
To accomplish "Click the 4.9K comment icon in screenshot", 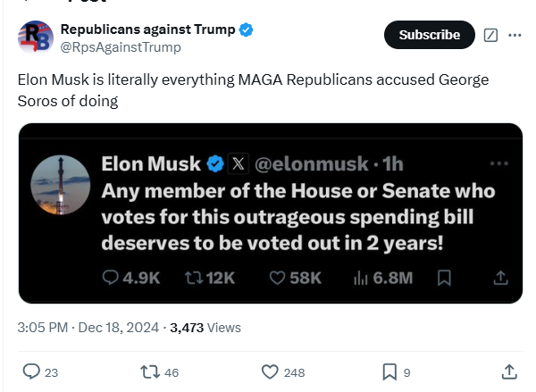I will click(110, 278).
